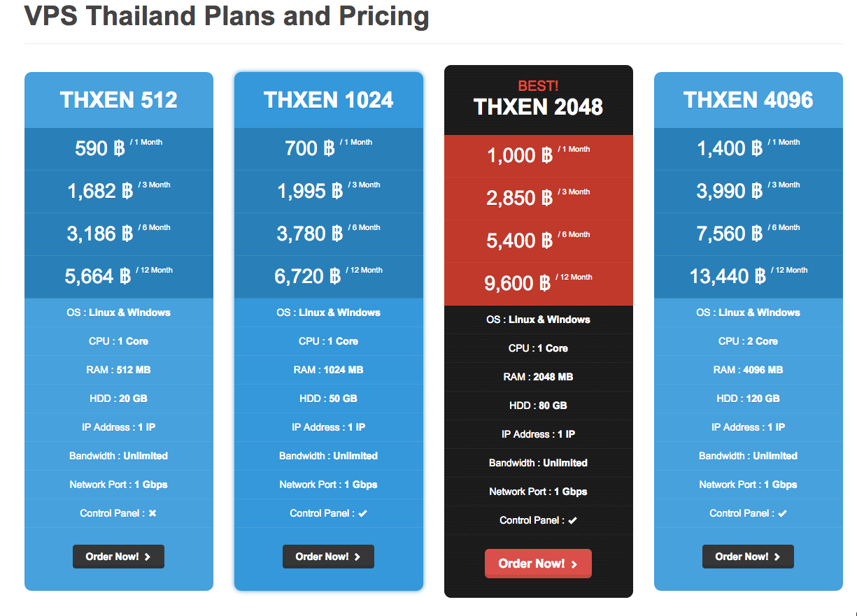Click the VPS Thailand Plans and Pricing heading
This screenshot has height=616, width=857.
227,15
